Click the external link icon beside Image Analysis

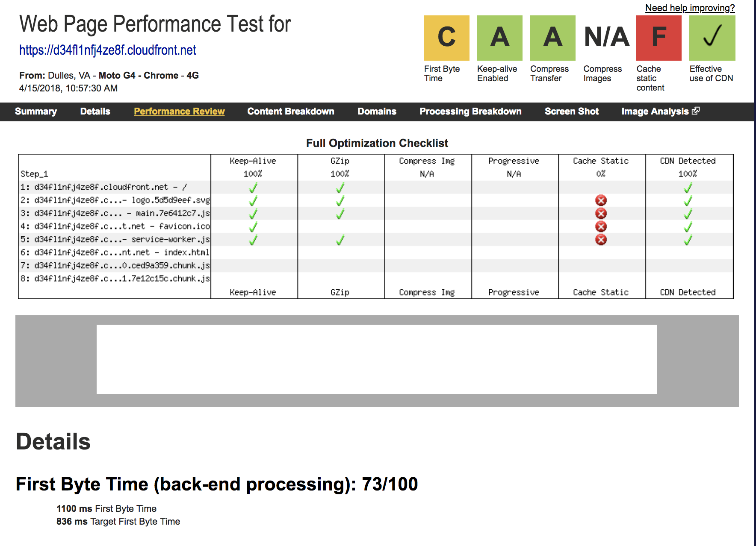[696, 111]
